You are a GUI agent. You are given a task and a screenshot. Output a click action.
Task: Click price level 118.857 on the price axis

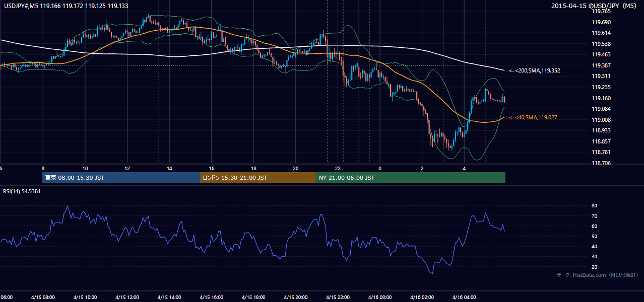[601, 141]
